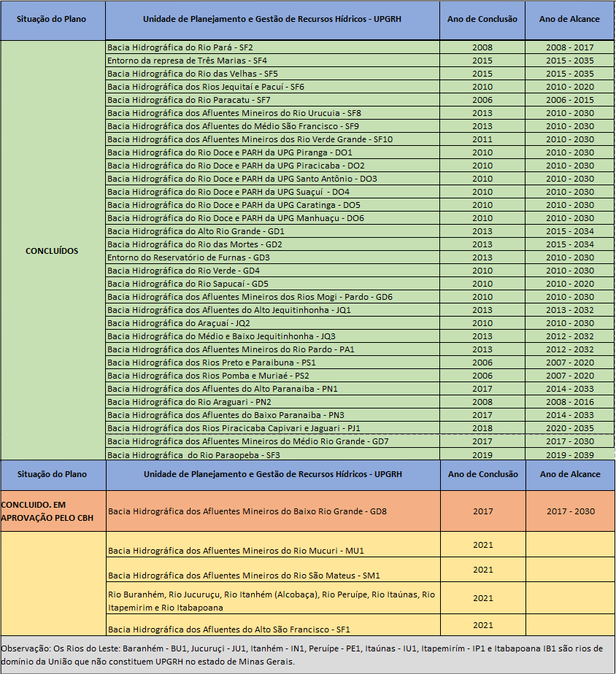This screenshot has height=674, width=616.
Task: Select conclusion year 2011 for Rio Verde Grande
Action: (482, 139)
